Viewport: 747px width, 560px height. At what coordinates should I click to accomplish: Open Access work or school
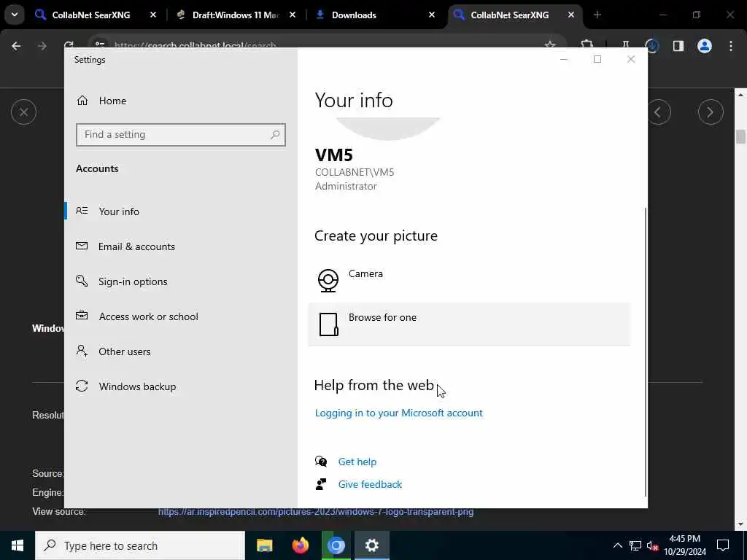pyautogui.click(x=148, y=316)
